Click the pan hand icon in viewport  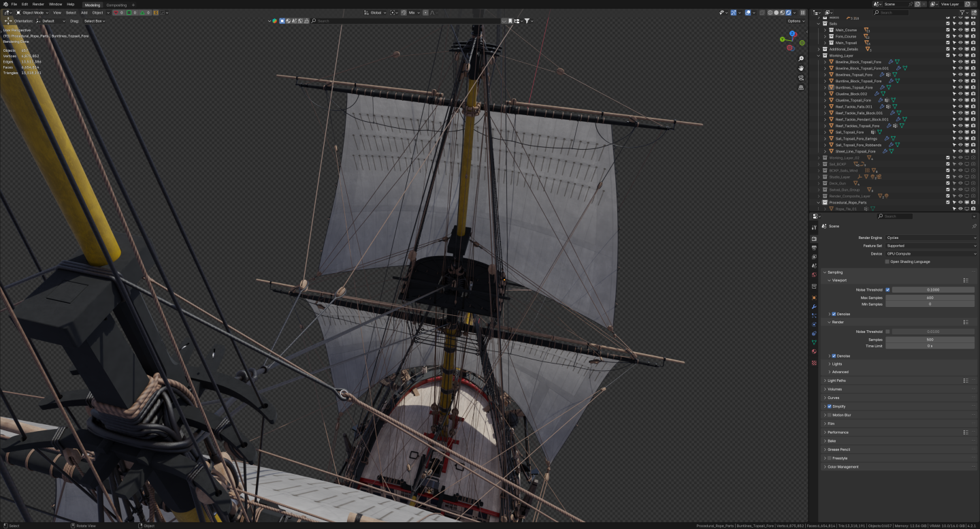[x=801, y=68]
